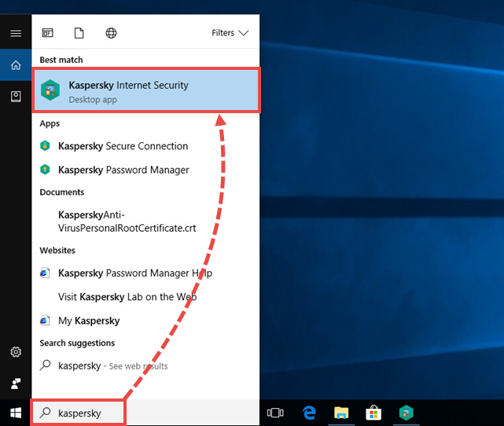504x426 pixels.
Task: Click the Best match heading
Action: coord(61,60)
